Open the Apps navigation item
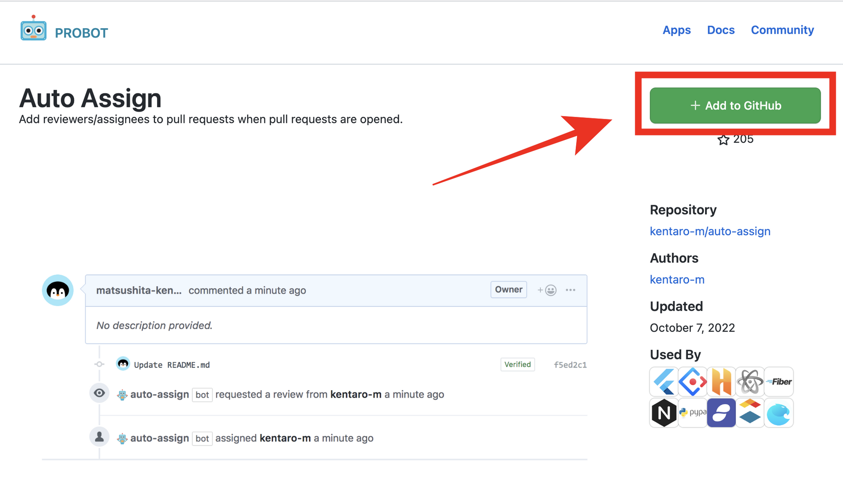 (677, 30)
